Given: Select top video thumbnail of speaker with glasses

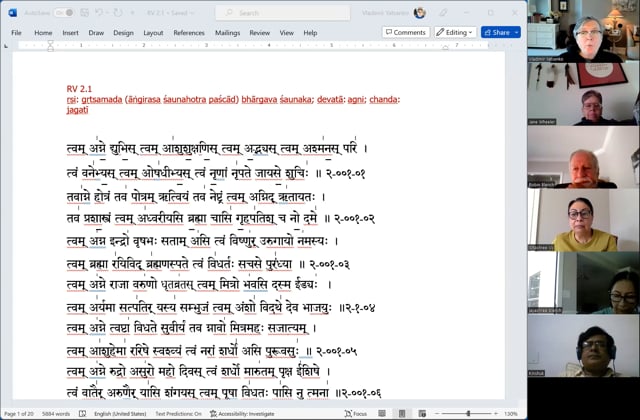Looking at the screenshot, I should (583, 31).
